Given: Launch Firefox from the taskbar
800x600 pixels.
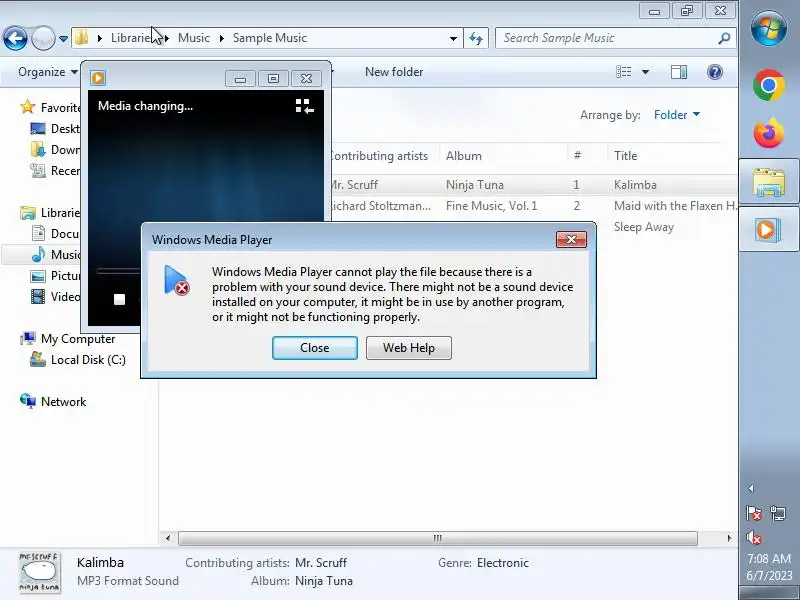Looking at the screenshot, I should pos(769,133).
